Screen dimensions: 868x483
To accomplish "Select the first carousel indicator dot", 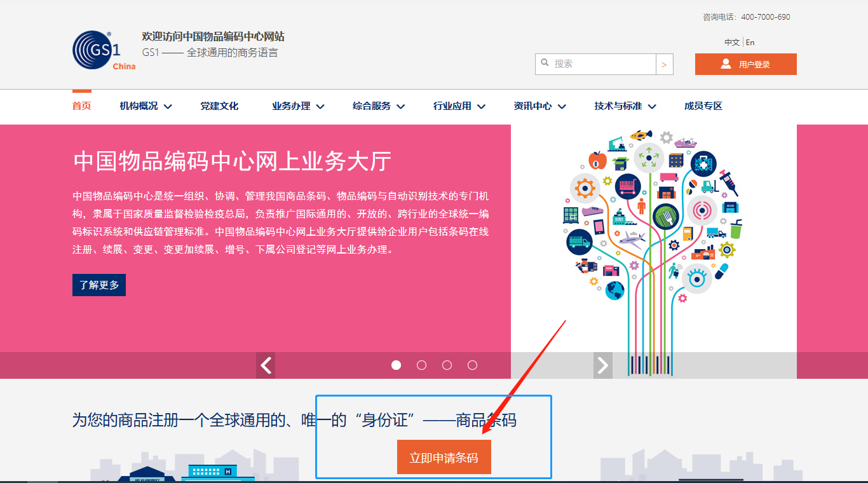I will point(396,365).
